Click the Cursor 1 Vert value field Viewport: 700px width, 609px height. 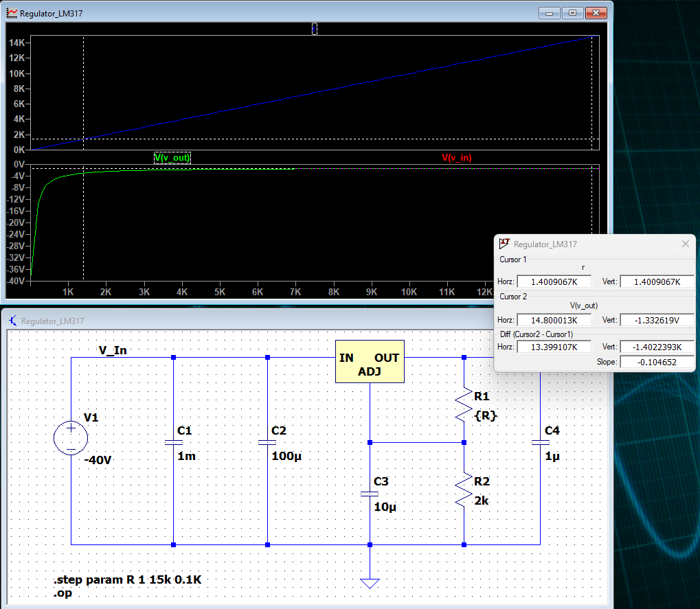point(657,281)
